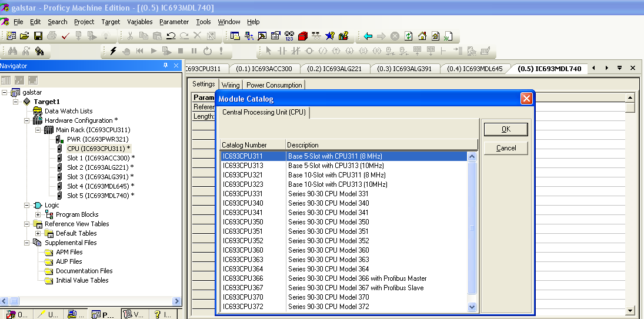Open the Project menu
The image size is (644, 319).
[x=84, y=22]
